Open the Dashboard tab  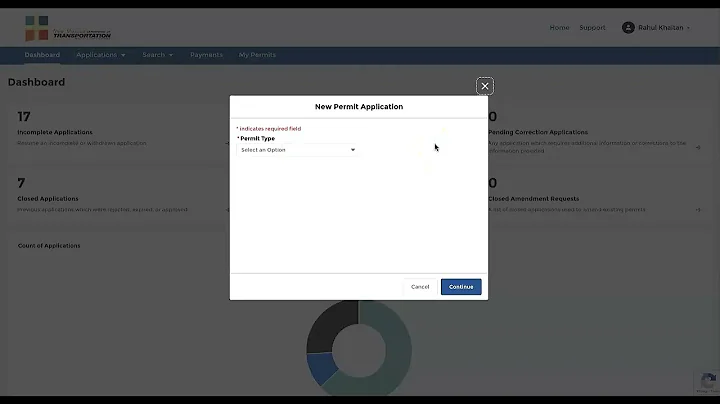click(42, 55)
